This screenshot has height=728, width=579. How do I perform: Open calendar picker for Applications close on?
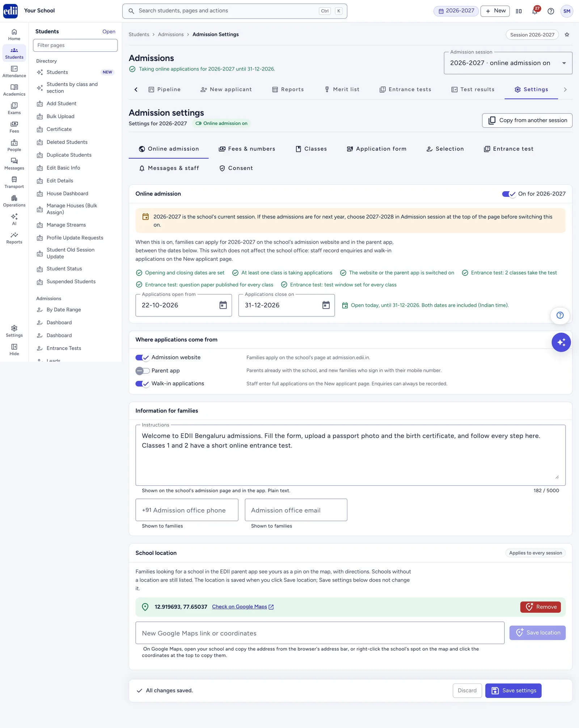coord(326,305)
